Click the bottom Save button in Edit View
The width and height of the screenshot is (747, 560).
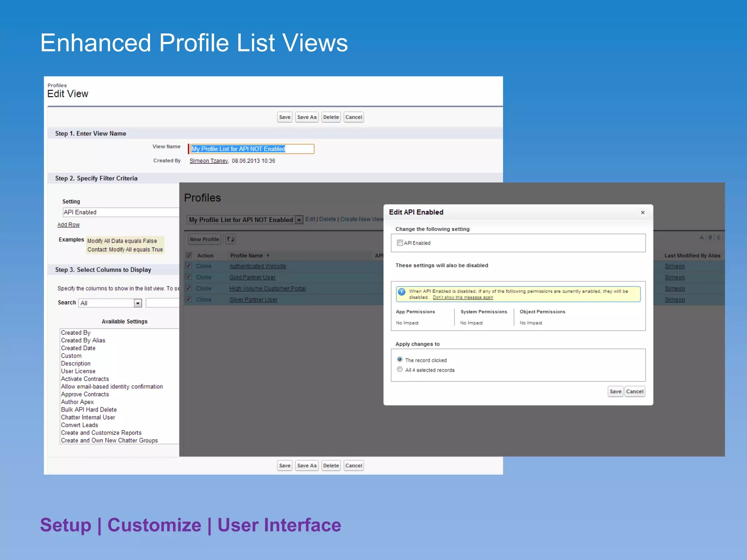[x=285, y=466]
